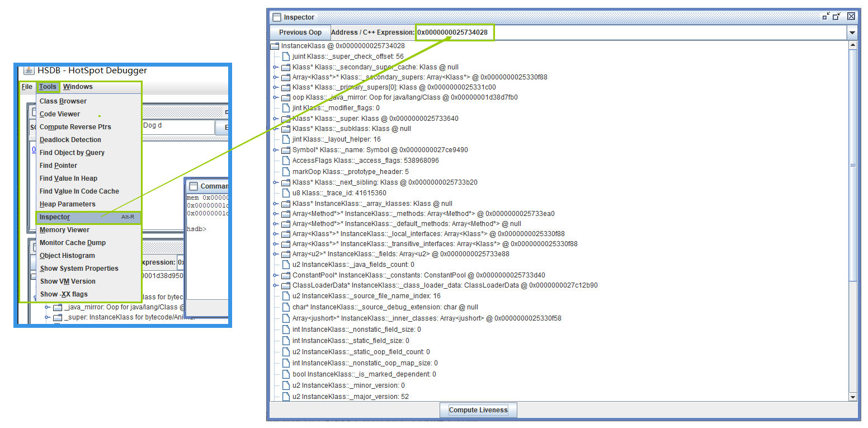Image resolution: width=868 pixels, height=428 pixels.
Task: Click the _source_file_name_index file icon
Action: click(x=286, y=296)
